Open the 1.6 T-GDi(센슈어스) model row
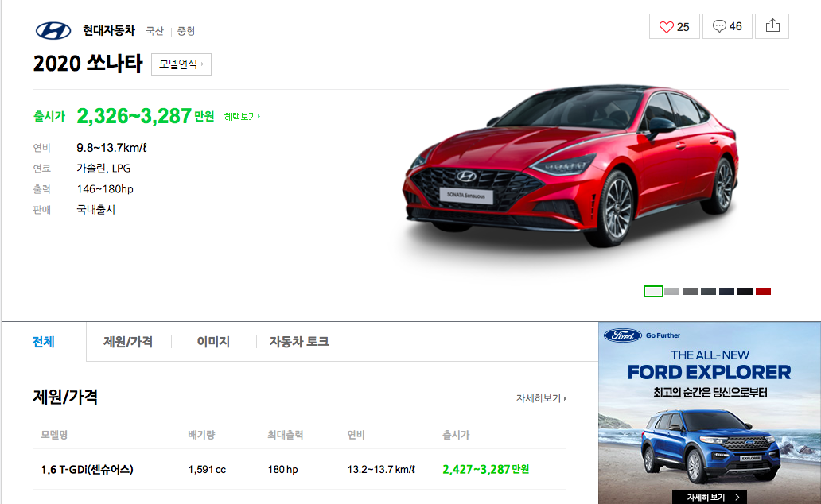 pyautogui.click(x=299, y=470)
